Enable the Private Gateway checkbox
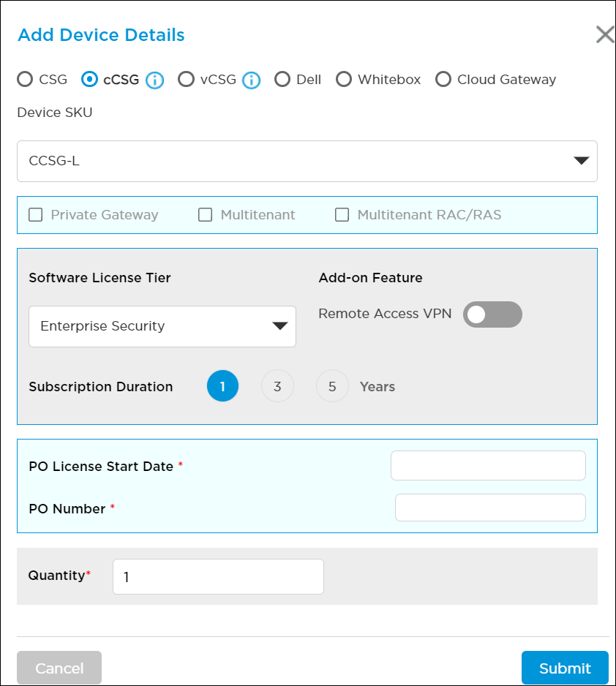The image size is (616, 686). click(35, 215)
